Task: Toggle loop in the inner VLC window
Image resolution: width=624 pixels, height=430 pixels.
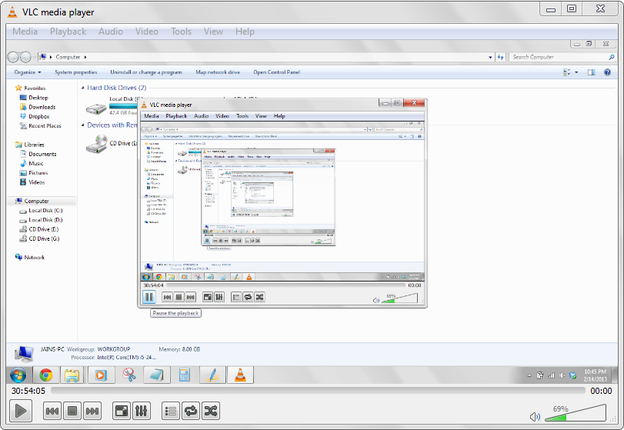Action: (x=248, y=297)
